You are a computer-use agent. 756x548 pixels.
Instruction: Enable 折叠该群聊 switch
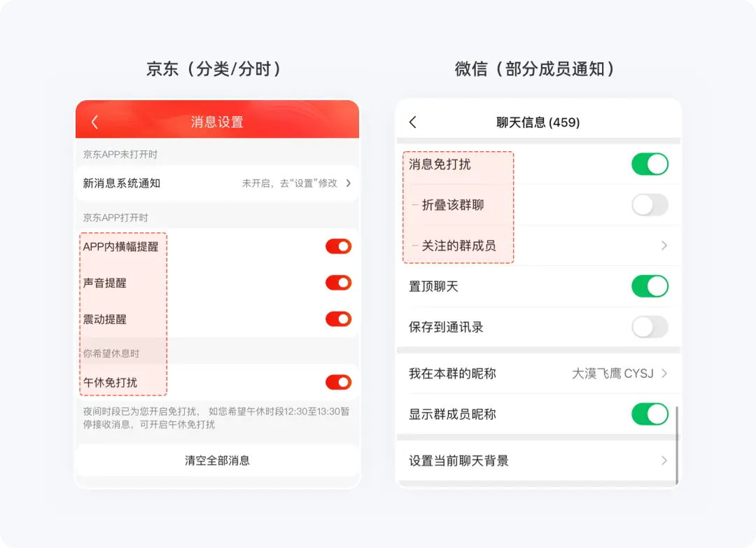pos(650,205)
